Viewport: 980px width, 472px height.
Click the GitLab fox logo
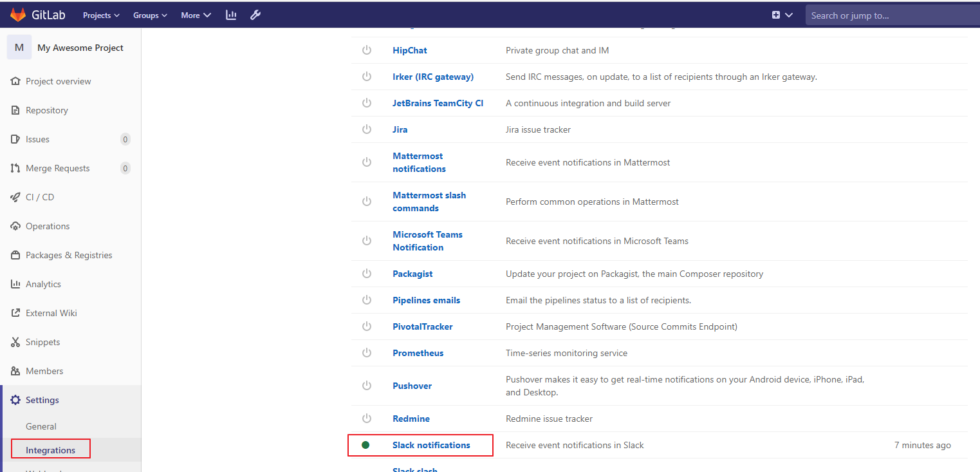tap(17, 15)
